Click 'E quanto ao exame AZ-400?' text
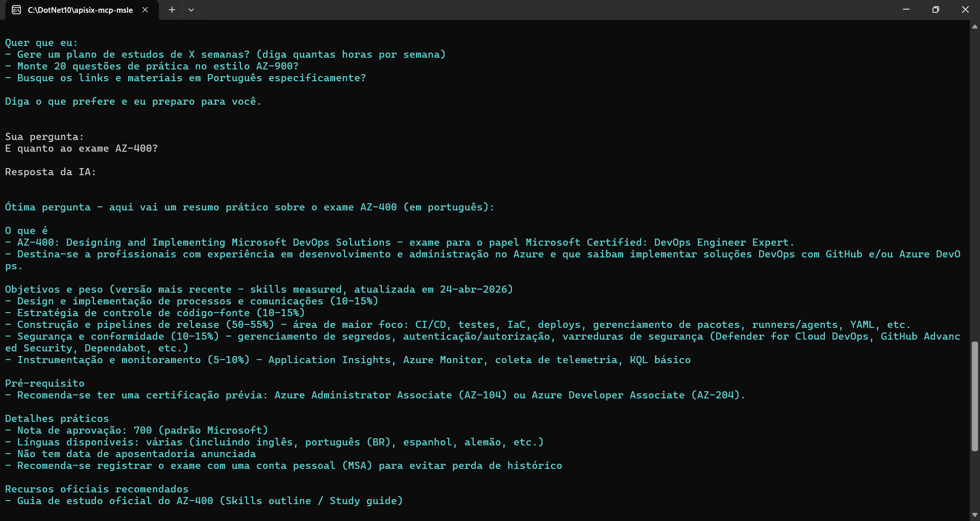The width and height of the screenshot is (980, 521). point(81,149)
